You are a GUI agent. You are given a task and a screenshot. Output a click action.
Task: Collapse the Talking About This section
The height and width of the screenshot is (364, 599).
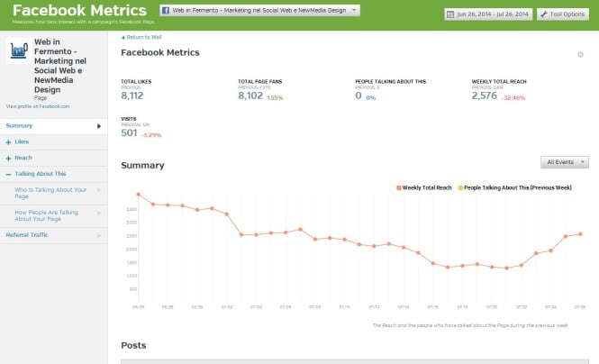pyautogui.click(x=8, y=174)
